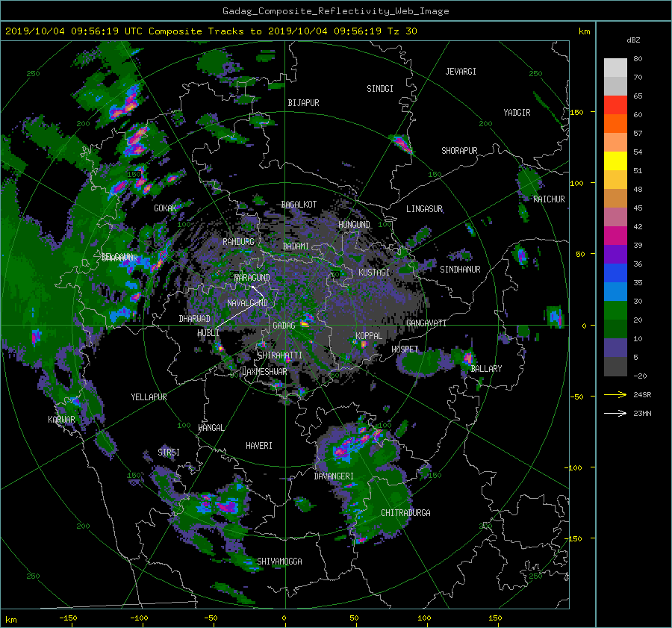Viewport: 672px width, 628px height.
Task: Click the SHIRAHATTI city label
Action: [280, 355]
